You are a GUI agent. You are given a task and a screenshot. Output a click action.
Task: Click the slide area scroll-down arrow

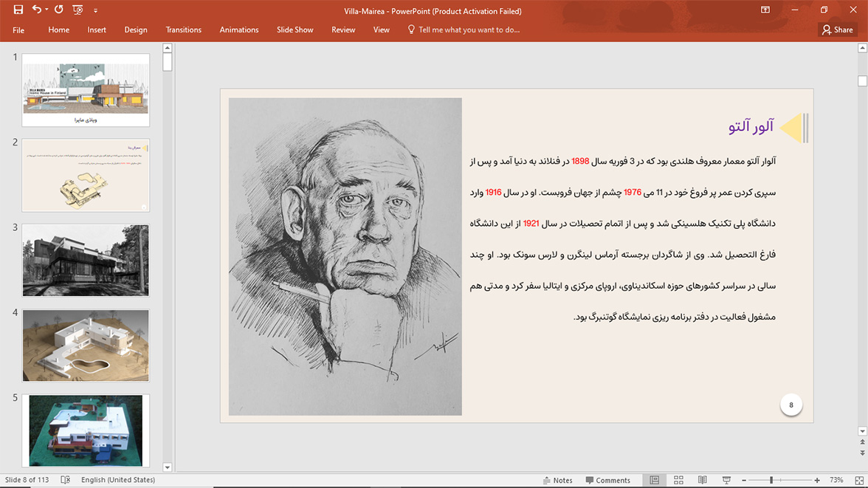tap(862, 431)
